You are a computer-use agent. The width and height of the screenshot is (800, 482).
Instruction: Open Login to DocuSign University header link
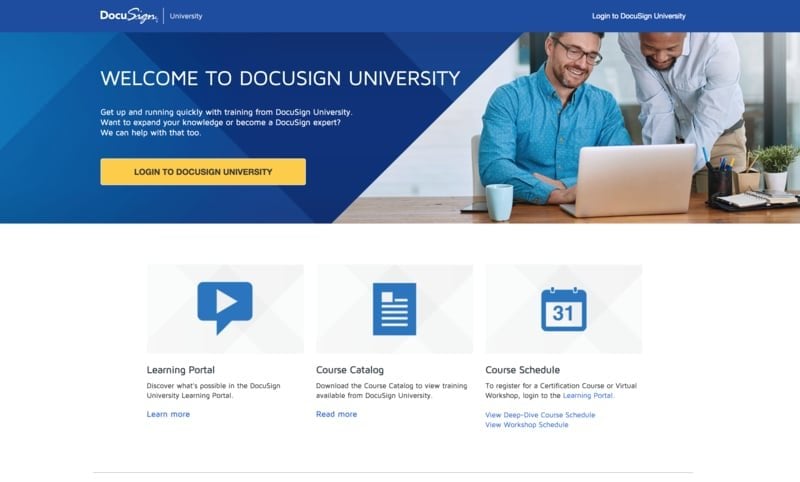click(x=638, y=16)
